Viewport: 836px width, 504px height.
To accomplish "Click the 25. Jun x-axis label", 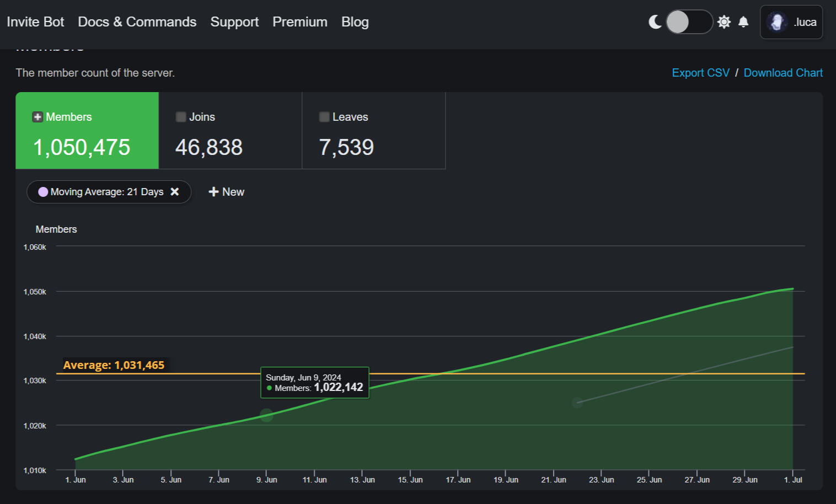I will (649, 480).
